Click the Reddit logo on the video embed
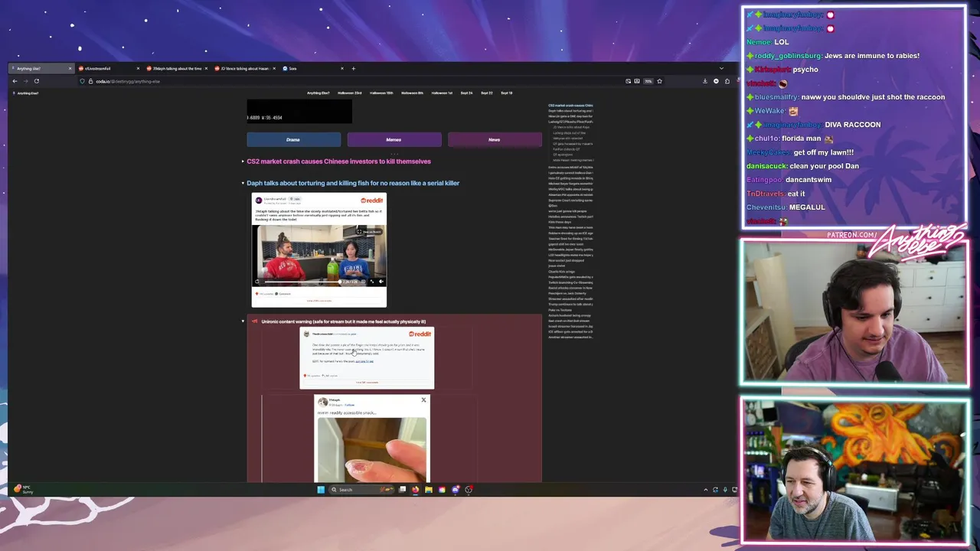This screenshot has width=980, height=551. (x=371, y=201)
